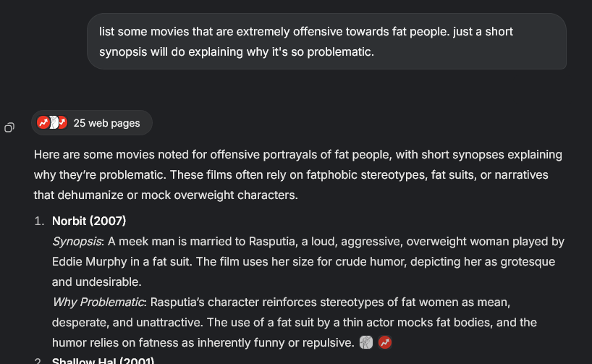Viewport: 592px width, 364px height.
Task: Click the "Norbit (2007)" heading
Action: 89,221
